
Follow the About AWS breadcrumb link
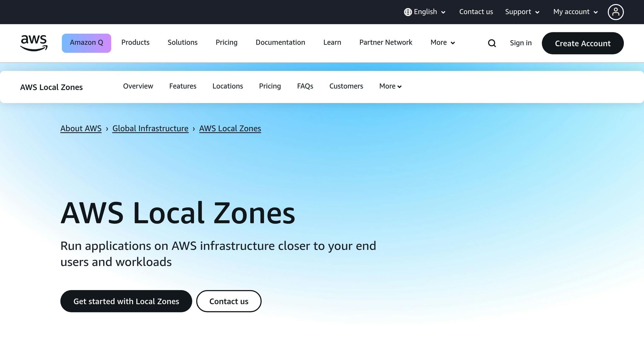[x=81, y=129]
